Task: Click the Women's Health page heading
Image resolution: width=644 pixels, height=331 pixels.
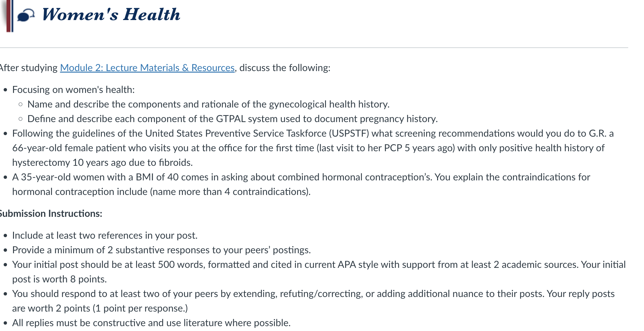Action: coord(111,14)
